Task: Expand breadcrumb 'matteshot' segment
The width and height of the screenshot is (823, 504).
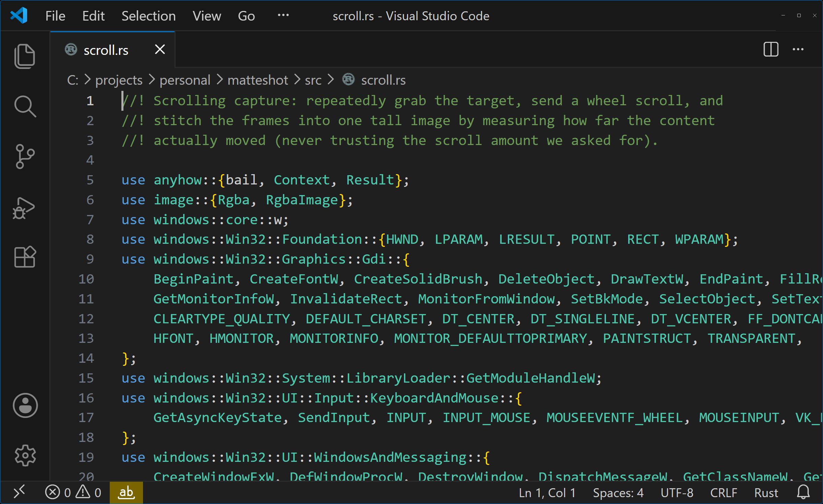Action: click(x=258, y=80)
